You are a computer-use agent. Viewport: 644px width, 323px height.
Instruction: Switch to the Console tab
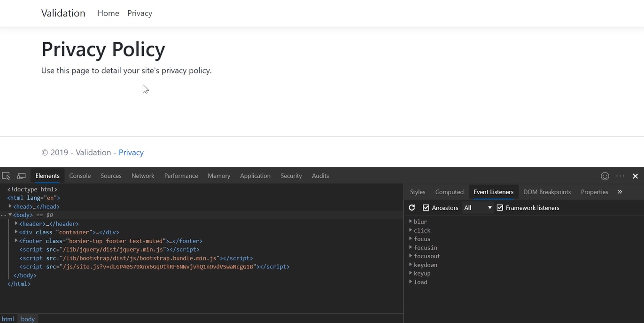80,176
